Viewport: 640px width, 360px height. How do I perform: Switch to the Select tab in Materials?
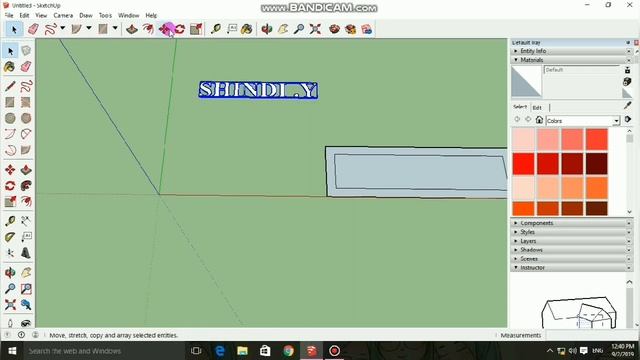(520, 107)
